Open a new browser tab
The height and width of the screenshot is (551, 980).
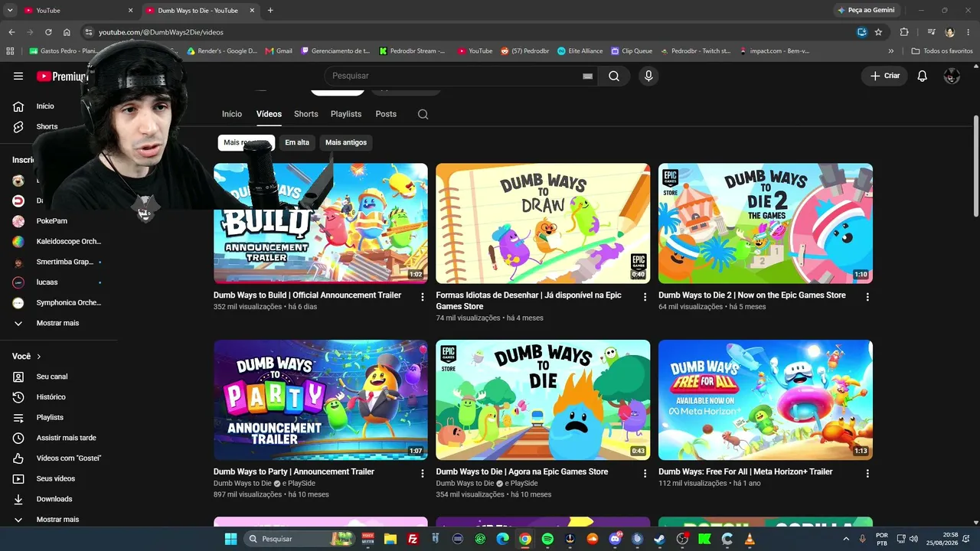[x=270, y=11]
